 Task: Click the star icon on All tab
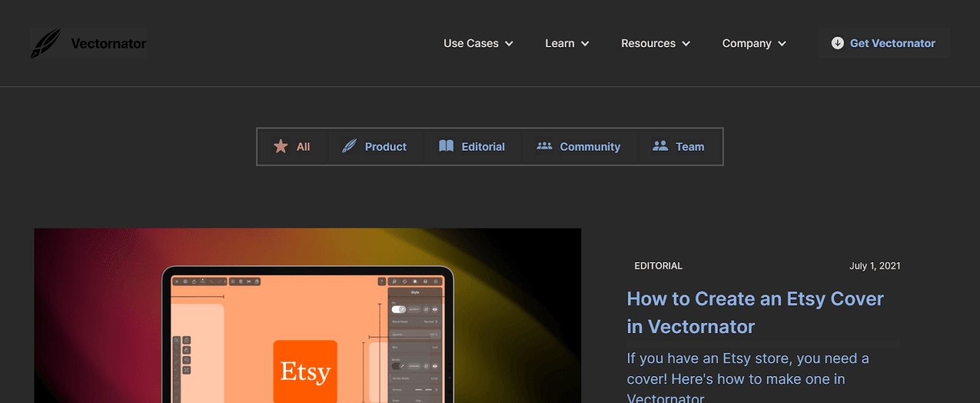[281, 146]
